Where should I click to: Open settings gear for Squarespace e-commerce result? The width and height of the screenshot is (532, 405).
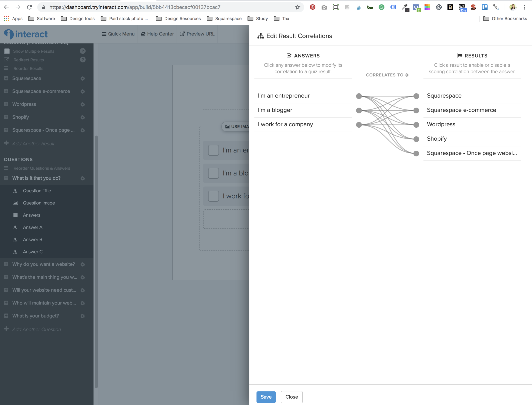coord(83,92)
